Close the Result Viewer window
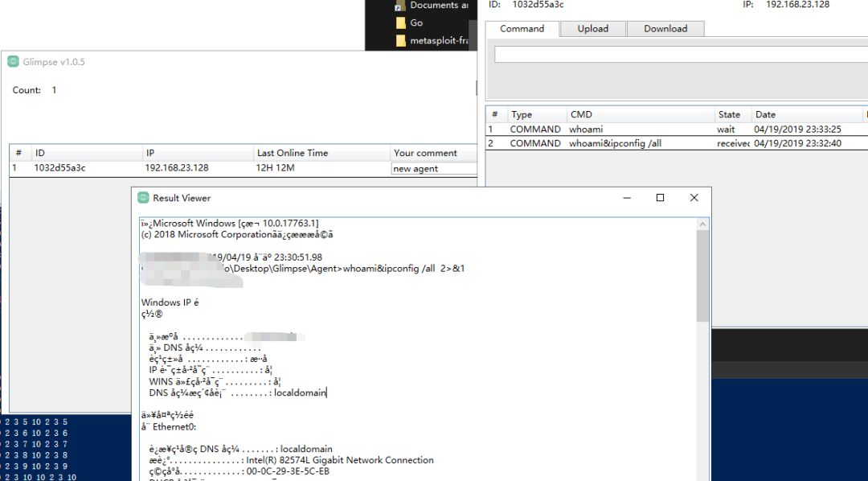The image size is (868, 481). (694, 198)
